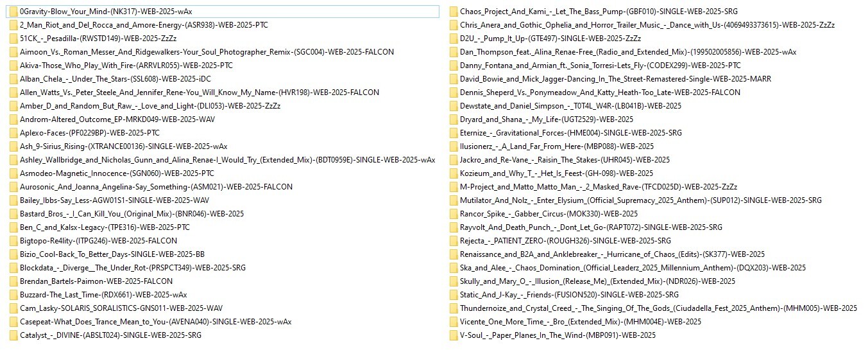Screen dimensions: 868x352
Task: Select Ilusionerz_-_A_Land_Far_From_Here folder name
Action: tap(557, 146)
